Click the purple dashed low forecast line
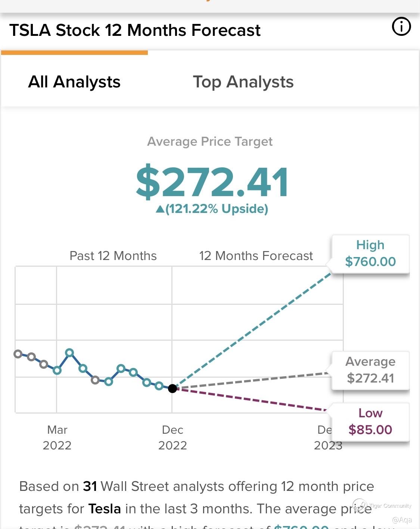This screenshot has height=529, width=420. (x=251, y=399)
